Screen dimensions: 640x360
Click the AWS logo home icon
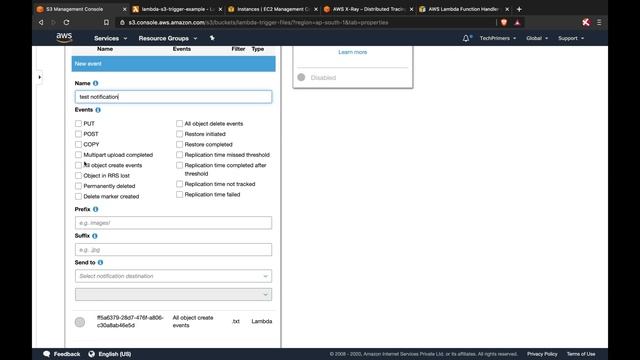click(64, 38)
